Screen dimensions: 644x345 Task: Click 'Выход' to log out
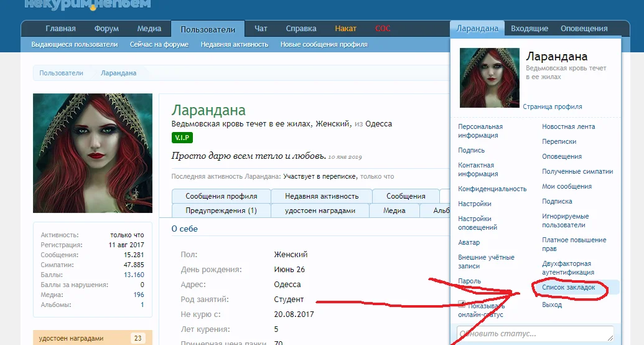(x=552, y=305)
